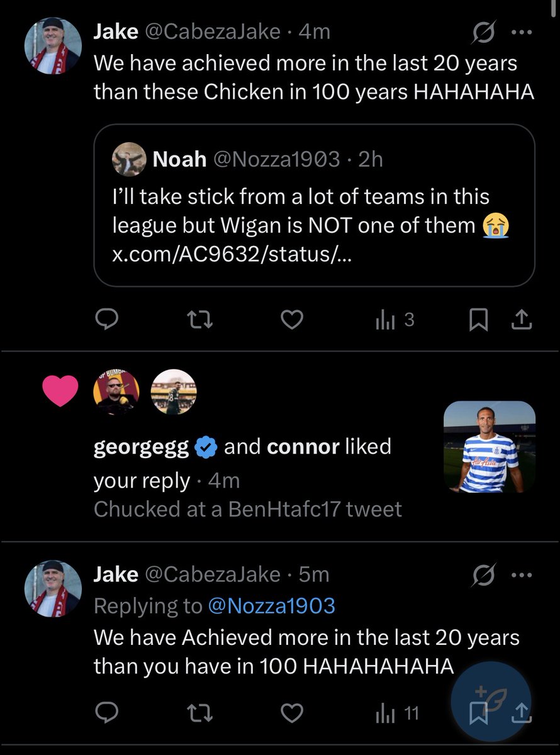Open the @Nozza1903 mention link
560x755 pixels.
(x=271, y=605)
